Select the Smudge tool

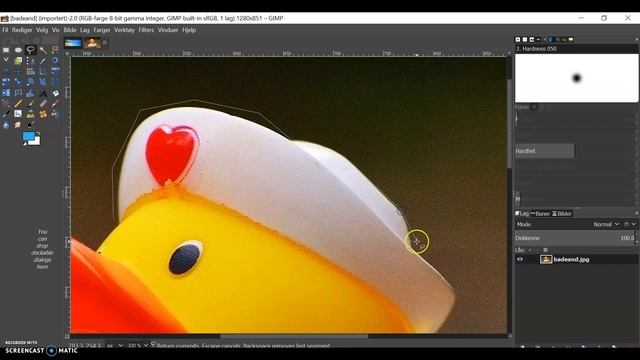point(18,124)
